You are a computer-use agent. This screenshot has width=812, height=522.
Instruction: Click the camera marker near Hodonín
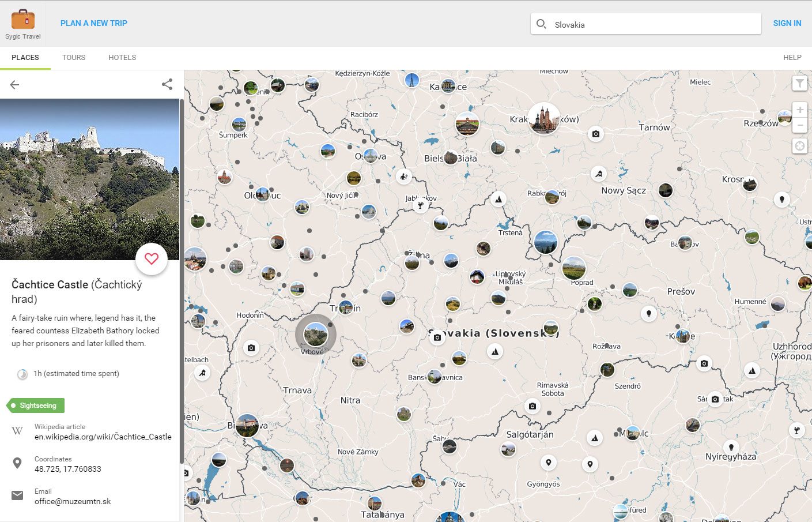pyautogui.click(x=251, y=348)
